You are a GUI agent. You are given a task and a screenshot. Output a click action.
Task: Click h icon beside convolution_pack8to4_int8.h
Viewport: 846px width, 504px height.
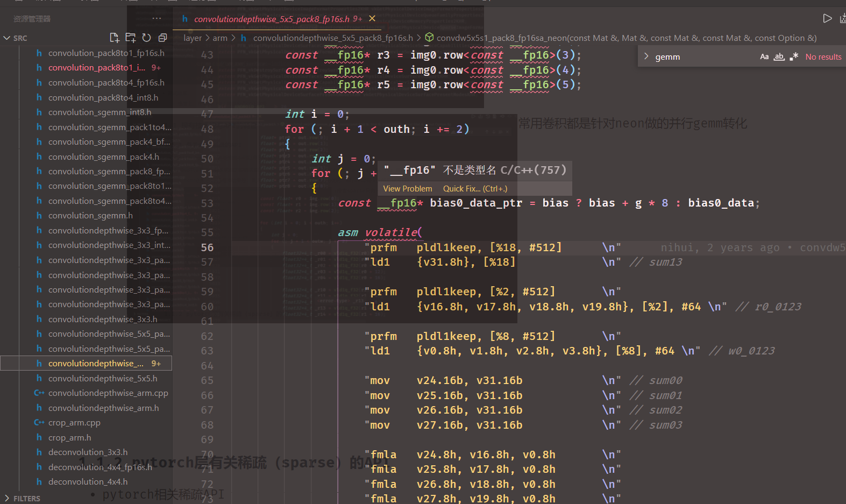(39, 97)
